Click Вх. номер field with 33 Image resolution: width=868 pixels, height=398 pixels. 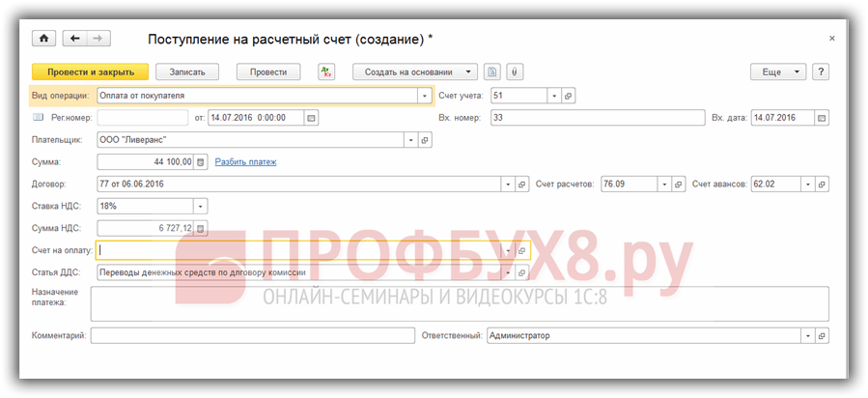tap(598, 118)
